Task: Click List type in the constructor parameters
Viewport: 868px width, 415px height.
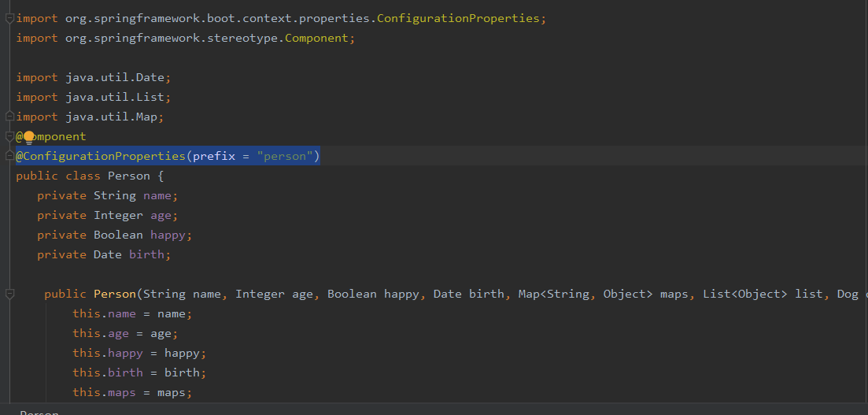Action: pyautogui.click(x=718, y=294)
